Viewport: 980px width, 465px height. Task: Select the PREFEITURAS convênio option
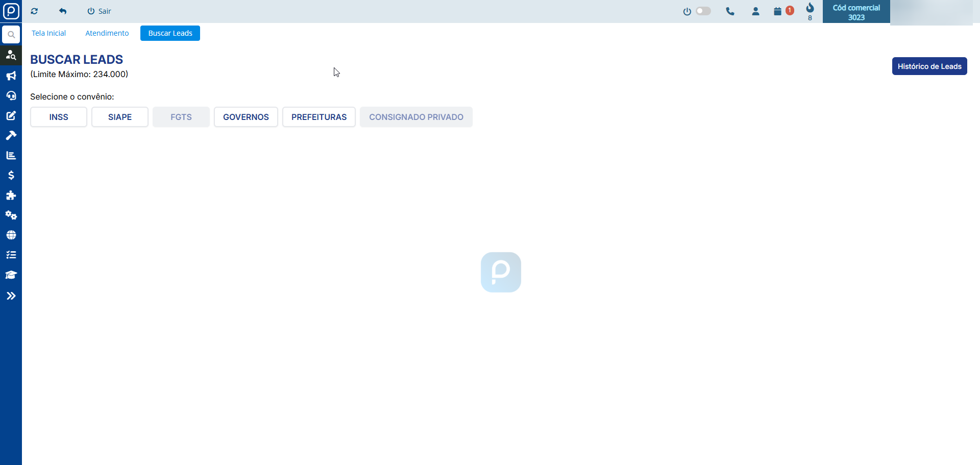pos(318,117)
